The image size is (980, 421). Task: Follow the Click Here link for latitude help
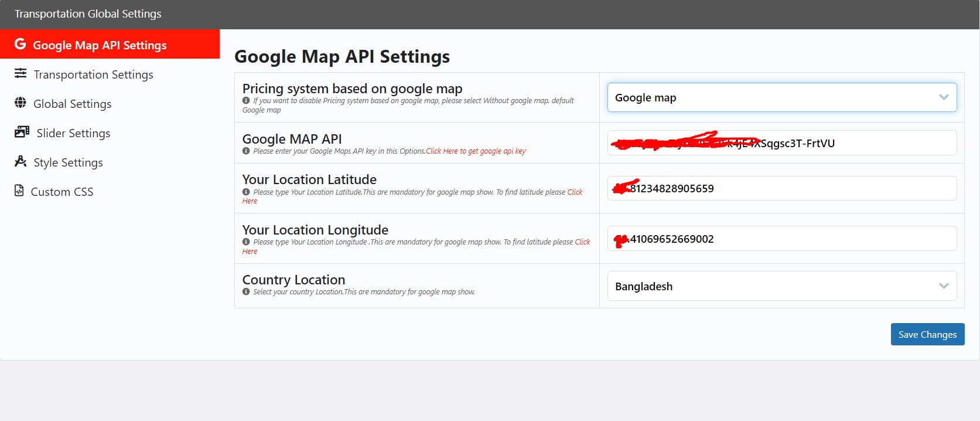(412, 196)
